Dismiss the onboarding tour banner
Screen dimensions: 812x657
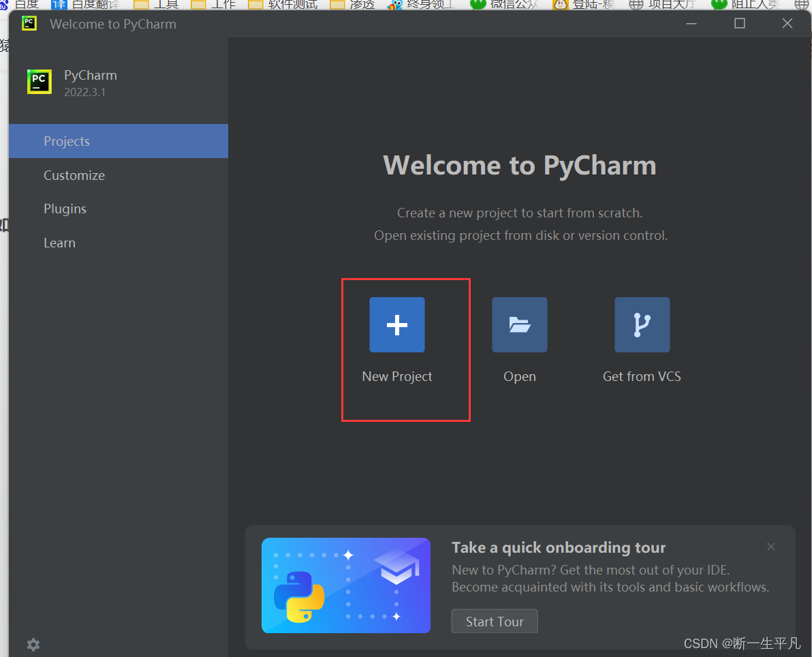pyautogui.click(x=771, y=547)
